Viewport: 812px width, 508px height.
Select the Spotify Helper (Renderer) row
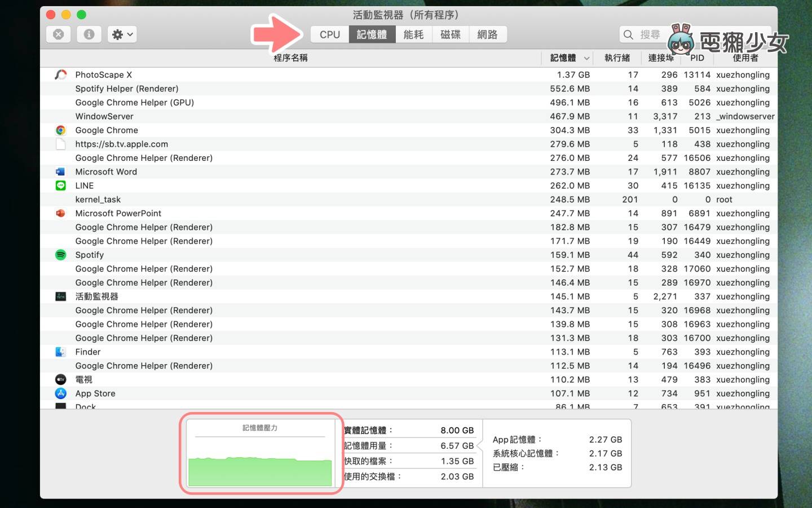tap(409, 89)
